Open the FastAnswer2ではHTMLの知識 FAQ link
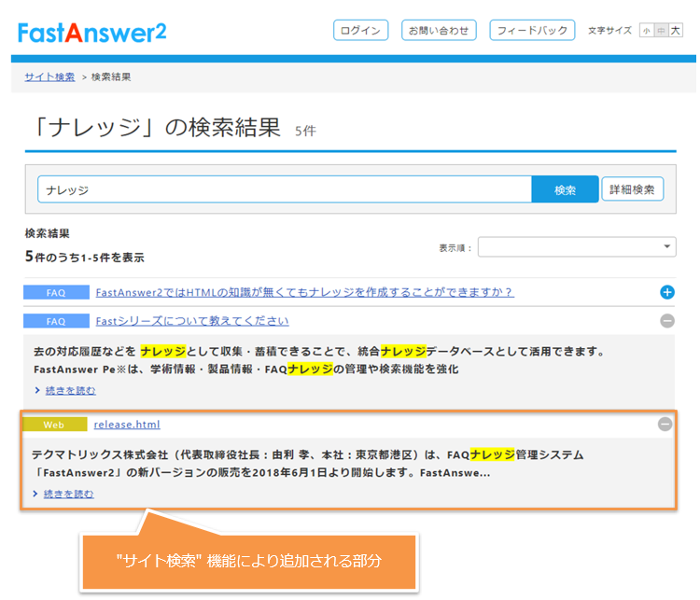 coord(304,292)
